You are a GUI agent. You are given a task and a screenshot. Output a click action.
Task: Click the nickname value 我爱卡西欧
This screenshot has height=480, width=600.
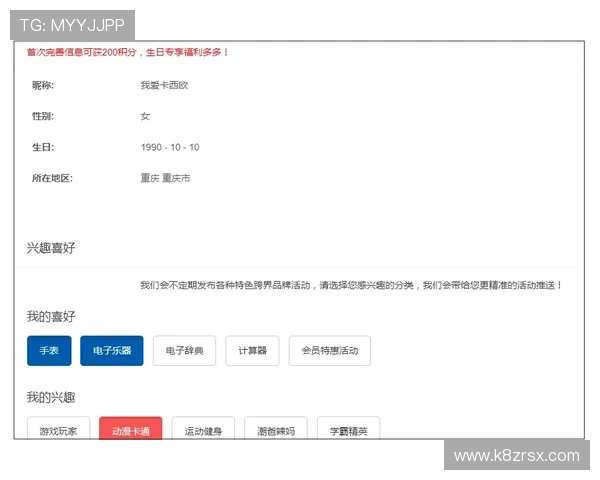tap(164, 85)
